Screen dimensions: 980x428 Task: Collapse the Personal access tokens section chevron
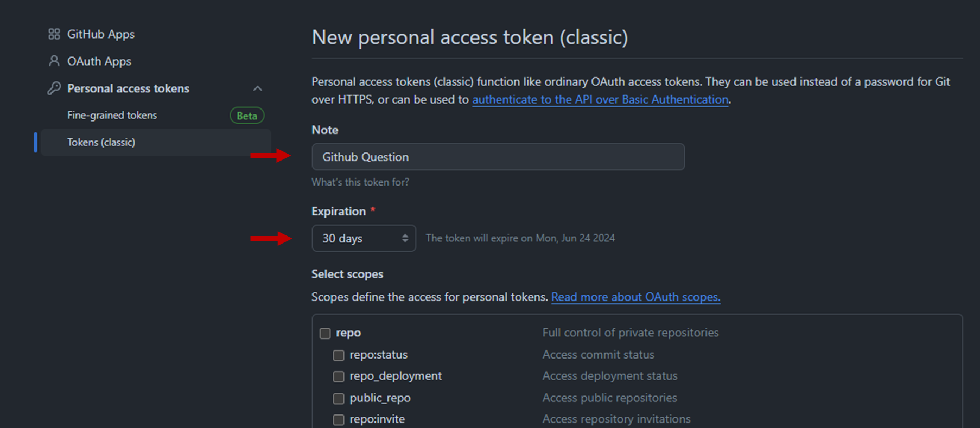(x=258, y=88)
